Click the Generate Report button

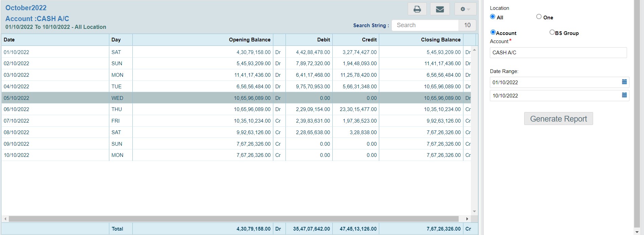[558, 119]
